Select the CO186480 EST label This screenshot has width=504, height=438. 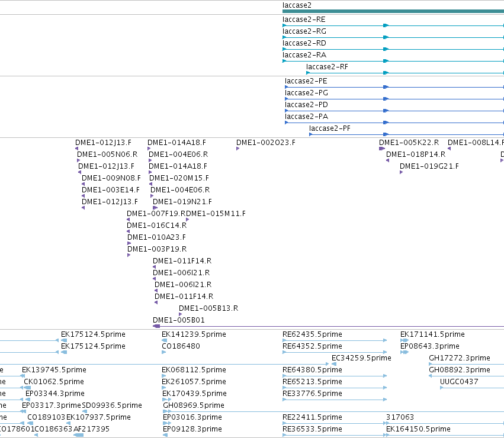click(x=181, y=346)
